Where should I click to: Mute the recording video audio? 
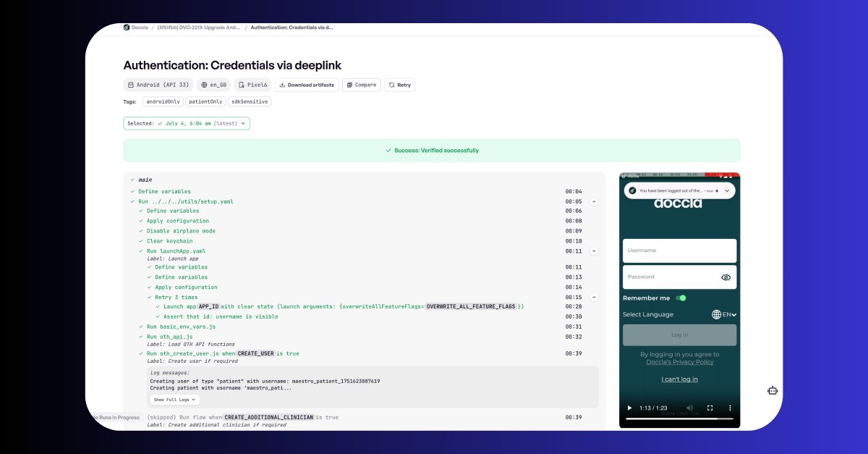point(689,408)
